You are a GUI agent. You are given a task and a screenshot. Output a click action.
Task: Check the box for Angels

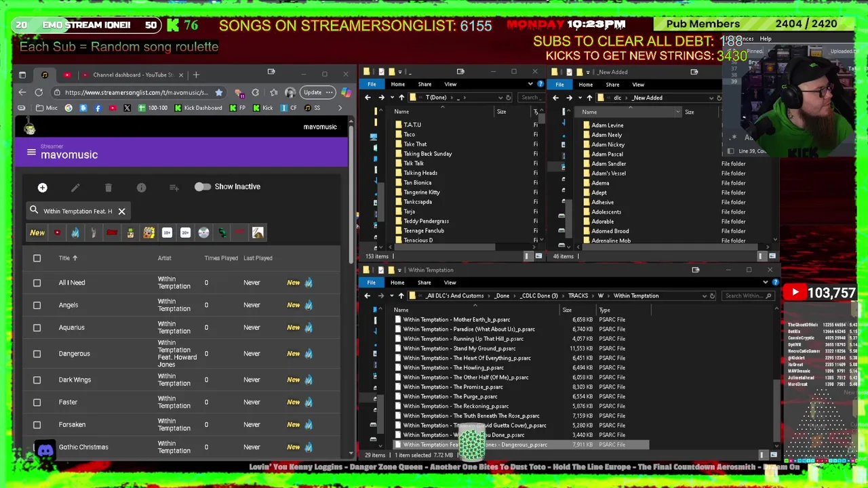(x=37, y=305)
